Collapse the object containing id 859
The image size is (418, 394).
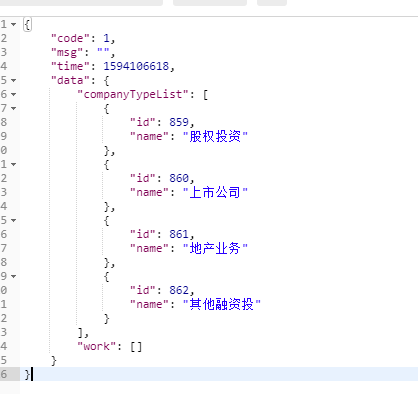click(x=13, y=109)
